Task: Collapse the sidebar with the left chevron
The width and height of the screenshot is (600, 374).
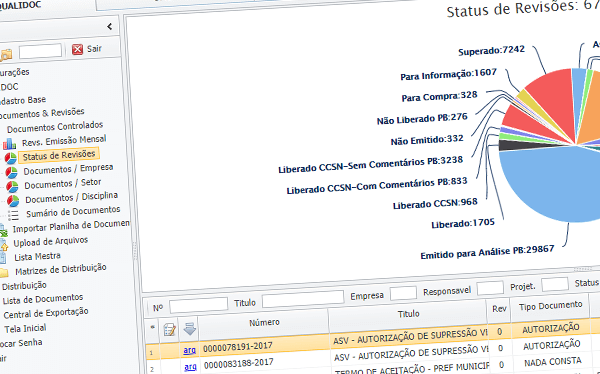Action: 110,26
